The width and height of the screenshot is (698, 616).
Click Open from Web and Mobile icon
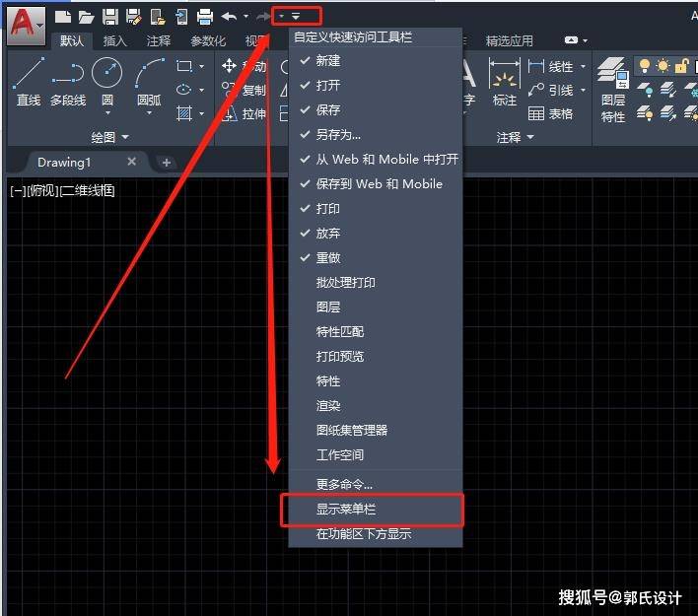coord(158,17)
